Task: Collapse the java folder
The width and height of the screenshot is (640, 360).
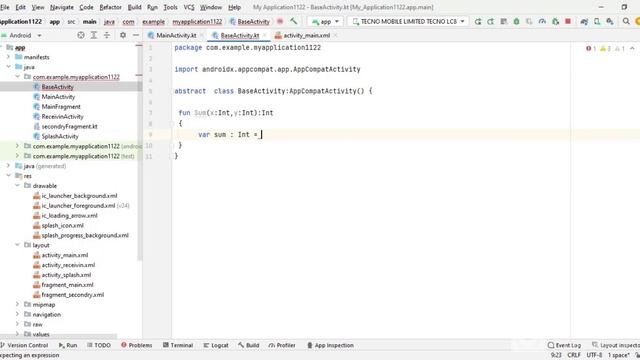Action: click(8, 67)
